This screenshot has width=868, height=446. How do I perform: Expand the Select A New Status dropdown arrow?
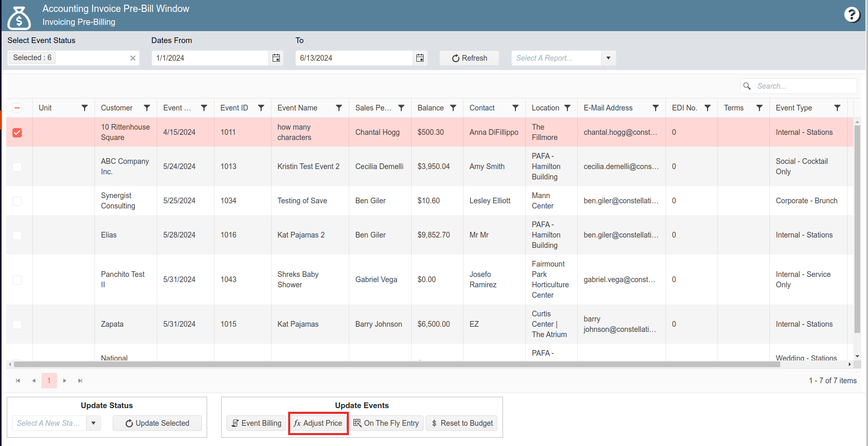point(93,423)
